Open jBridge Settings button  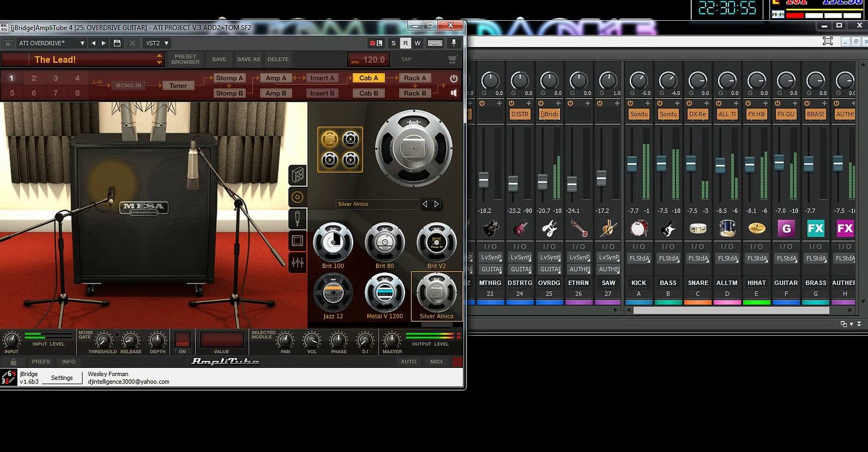[x=62, y=378]
